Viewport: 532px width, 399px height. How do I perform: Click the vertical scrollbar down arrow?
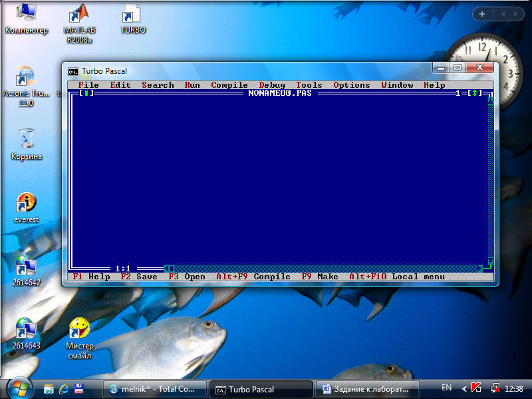click(x=491, y=261)
